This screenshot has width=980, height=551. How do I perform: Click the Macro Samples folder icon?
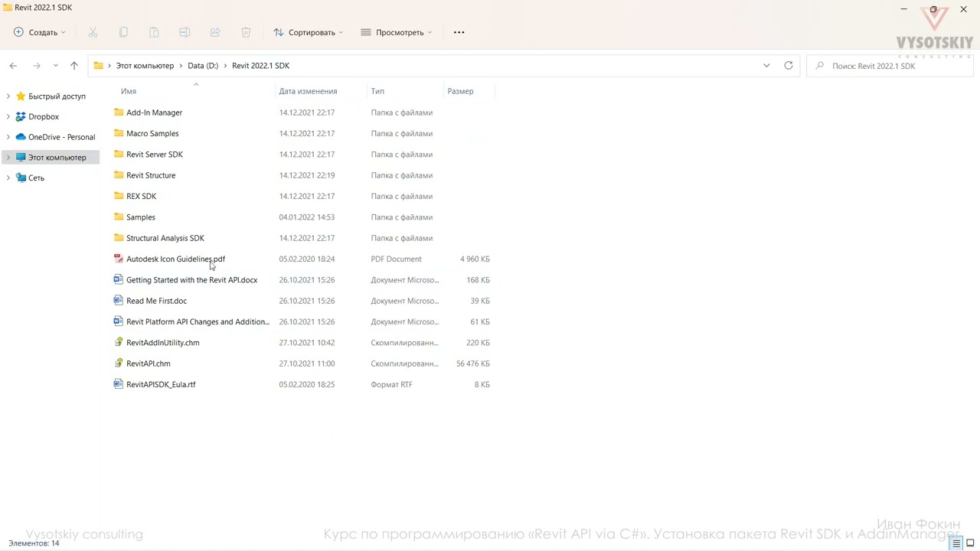[x=119, y=133]
